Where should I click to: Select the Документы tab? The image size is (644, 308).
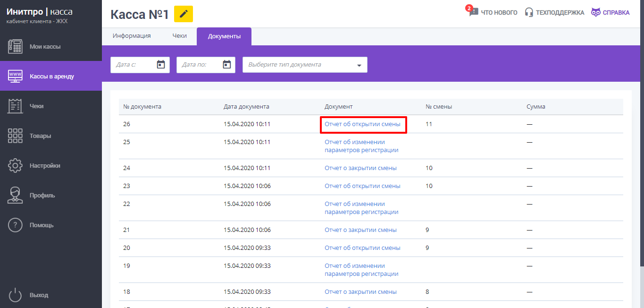pos(224,36)
